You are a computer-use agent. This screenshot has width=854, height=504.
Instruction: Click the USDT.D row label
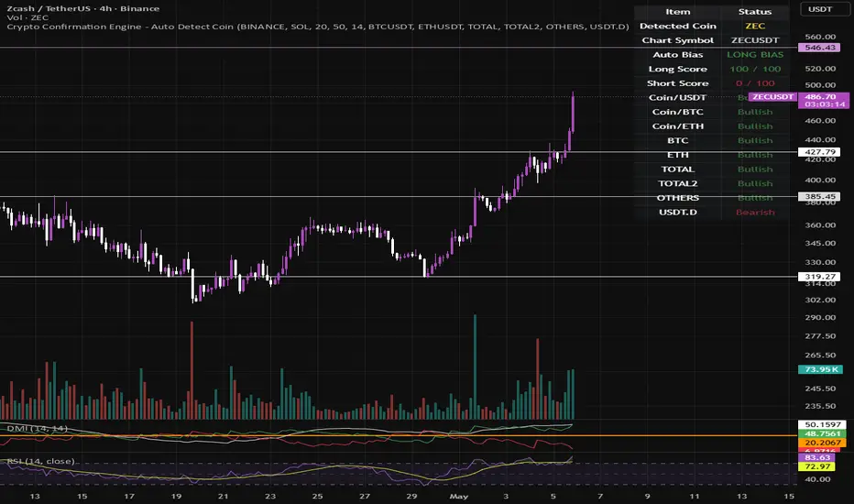pyautogui.click(x=677, y=212)
